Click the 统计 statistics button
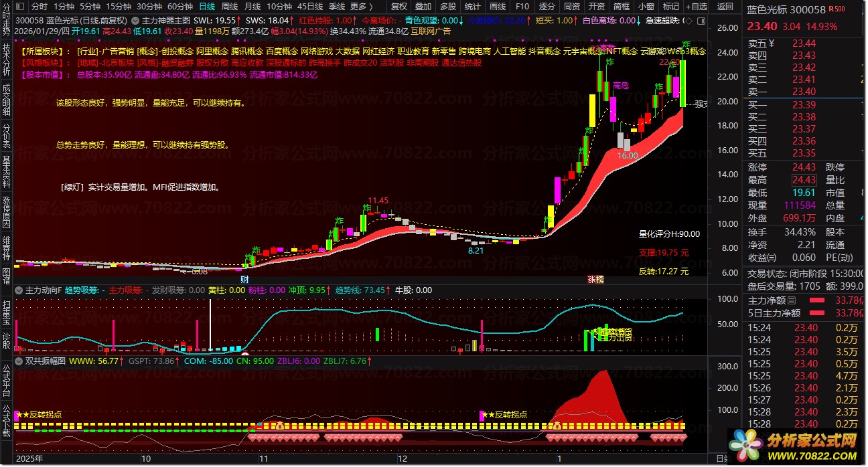This screenshot has width=868, height=467. (x=473, y=6)
